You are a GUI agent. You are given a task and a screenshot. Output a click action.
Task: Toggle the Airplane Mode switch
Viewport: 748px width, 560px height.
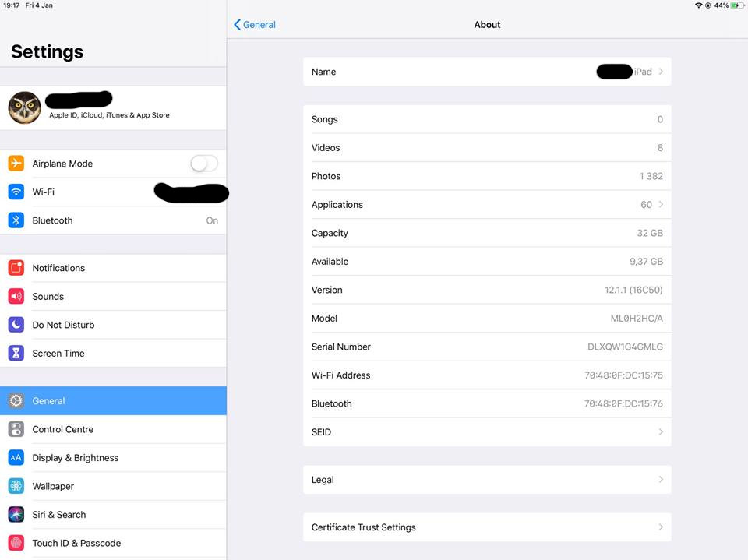204,163
